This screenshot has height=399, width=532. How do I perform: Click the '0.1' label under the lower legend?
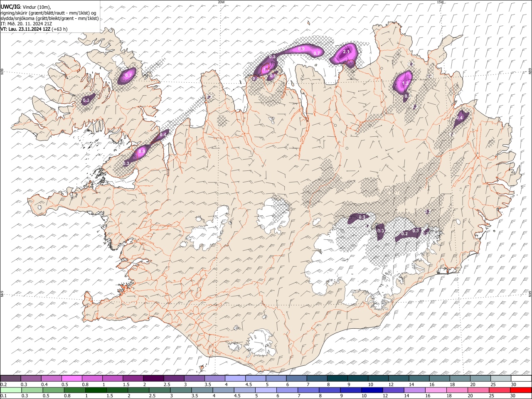[x=4, y=396]
